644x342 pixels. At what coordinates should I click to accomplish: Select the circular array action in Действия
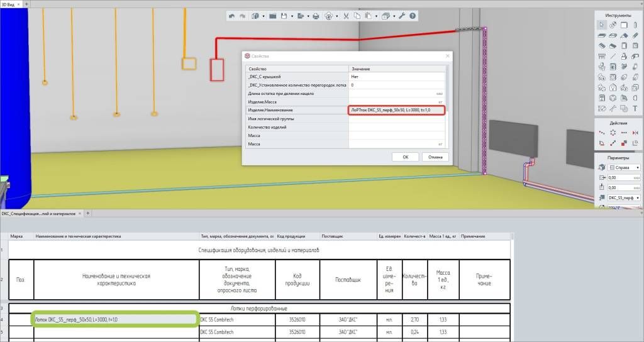tap(613, 133)
